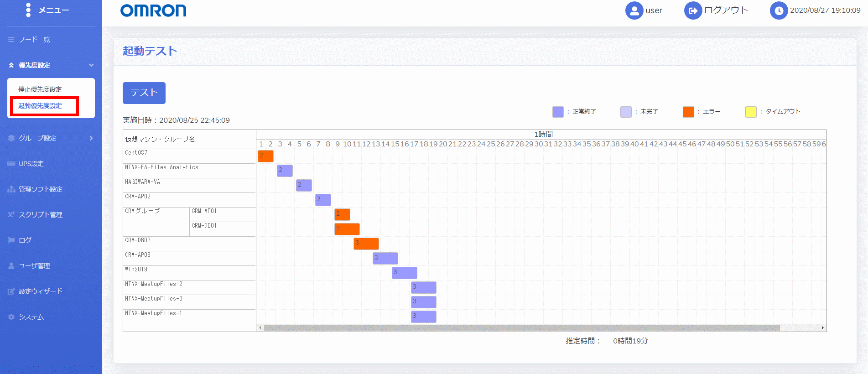The image size is (868, 374).
Task: Click the ログ flag icon
Action: coord(11,240)
